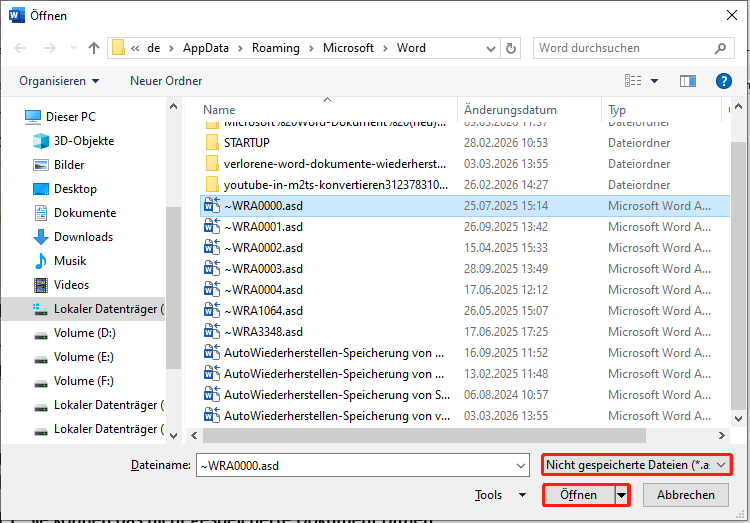Click AppData in the address path
The width and height of the screenshot is (750, 523).
tap(206, 48)
